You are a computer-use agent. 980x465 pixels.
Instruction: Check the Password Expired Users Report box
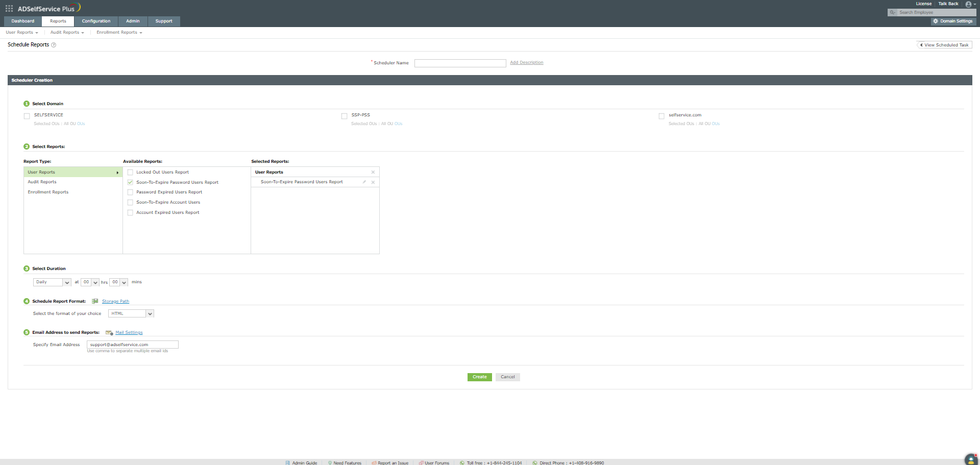(130, 192)
